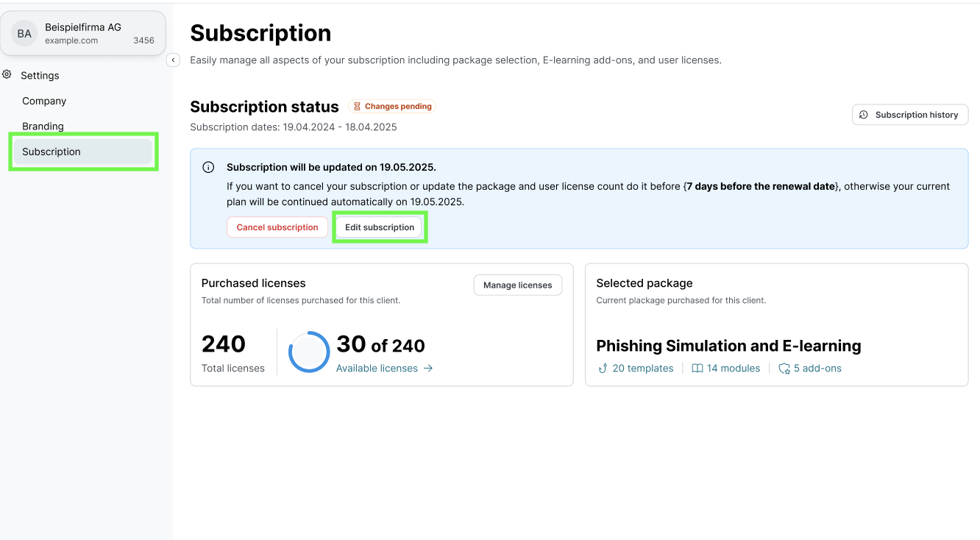Click Cancel subscription
980x540 pixels.
coord(277,227)
